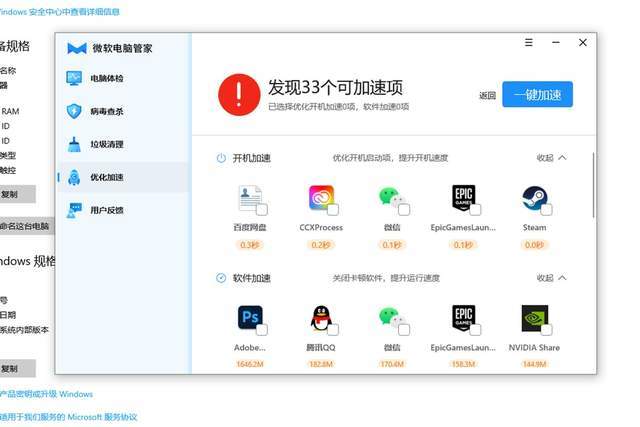The height and width of the screenshot is (427, 640).
Task: Check the Adobe Photoshop checkbox
Action: (262, 330)
